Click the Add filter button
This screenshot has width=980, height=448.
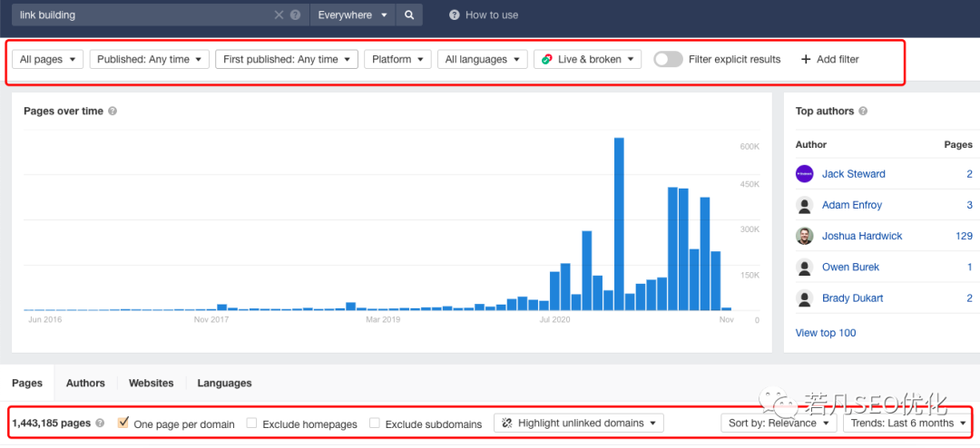[x=829, y=60]
